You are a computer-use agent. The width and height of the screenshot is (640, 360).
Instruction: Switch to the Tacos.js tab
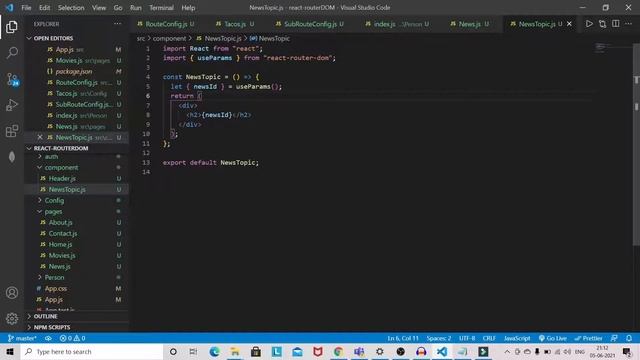pyautogui.click(x=235, y=24)
